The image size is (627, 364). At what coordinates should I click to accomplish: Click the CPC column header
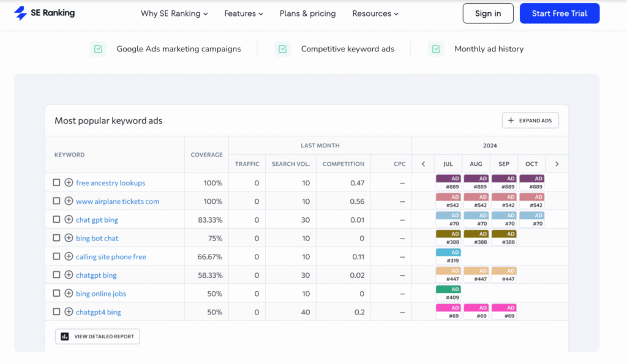tap(399, 164)
